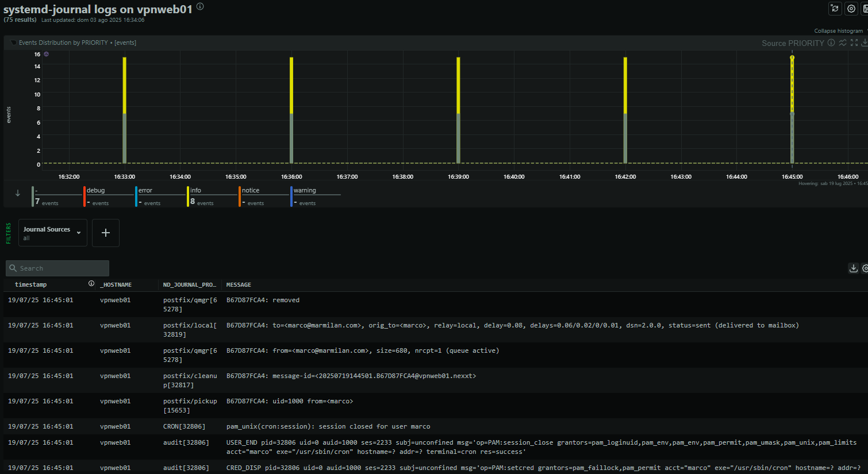Select the postfix/local[32819] process cell

click(x=190, y=330)
